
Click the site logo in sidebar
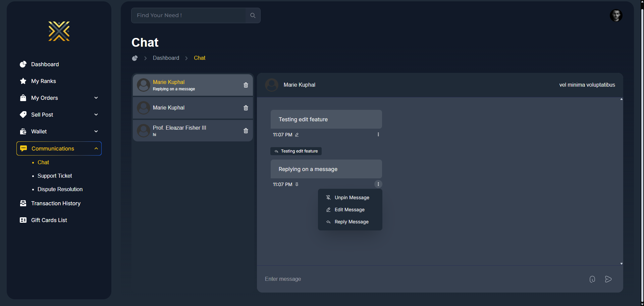coord(59,31)
